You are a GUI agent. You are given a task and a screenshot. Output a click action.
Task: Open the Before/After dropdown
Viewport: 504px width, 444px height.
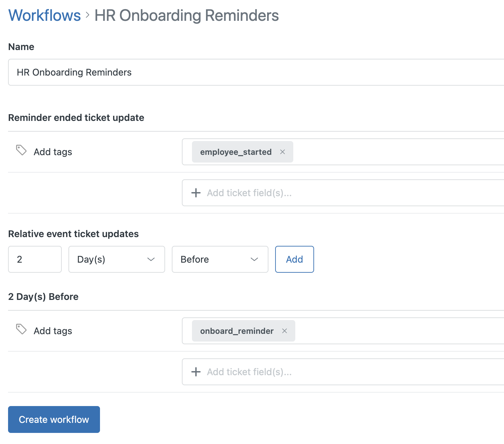[x=220, y=259]
